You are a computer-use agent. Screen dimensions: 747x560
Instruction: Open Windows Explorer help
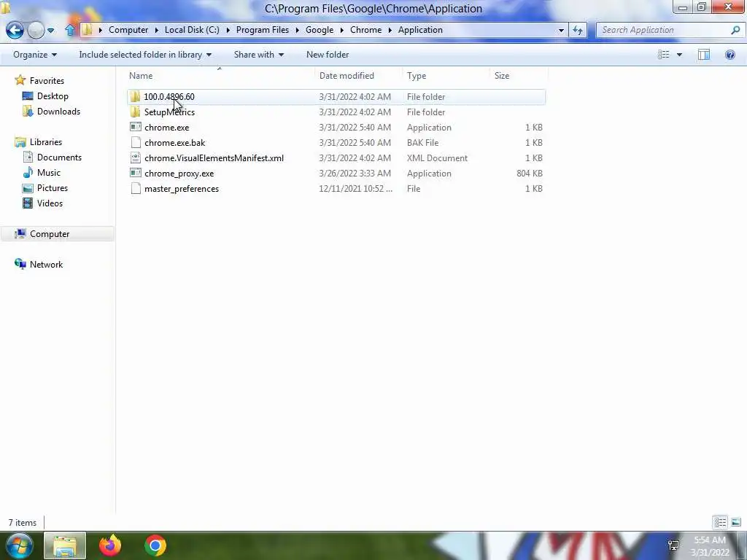pyautogui.click(x=729, y=55)
